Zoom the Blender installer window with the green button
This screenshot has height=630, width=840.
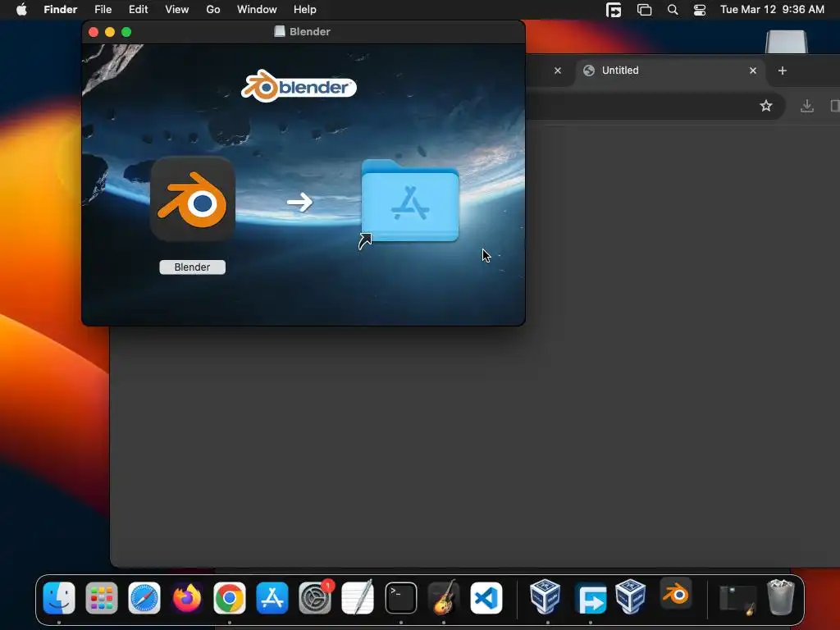coord(126,32)
